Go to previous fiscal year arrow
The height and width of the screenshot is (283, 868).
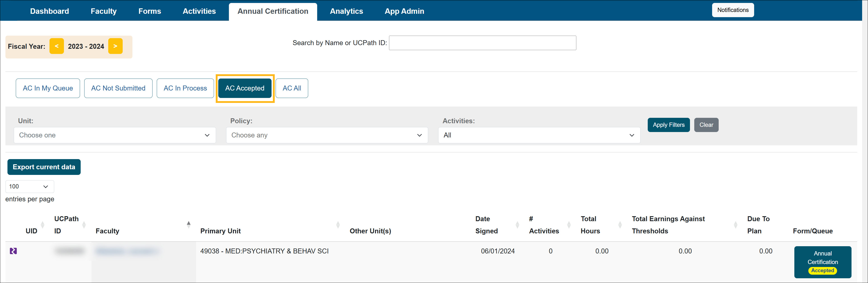click(x=57, y=46)
